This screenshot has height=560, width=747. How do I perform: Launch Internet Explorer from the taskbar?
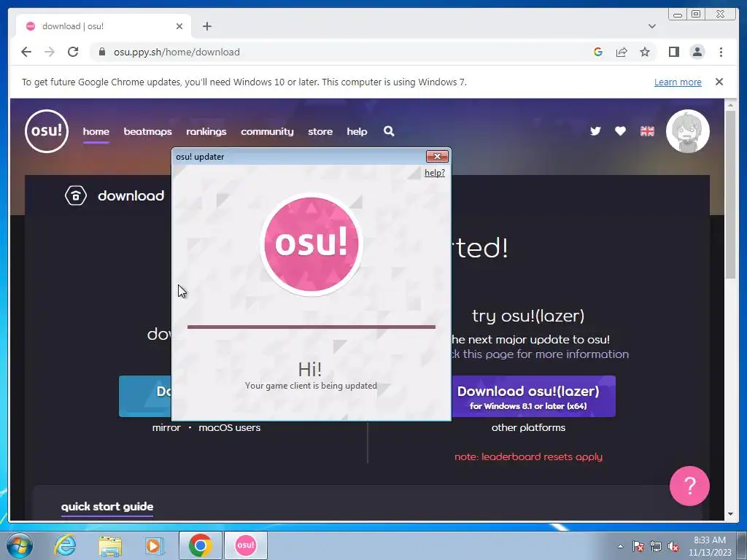[x=65, y=545]
